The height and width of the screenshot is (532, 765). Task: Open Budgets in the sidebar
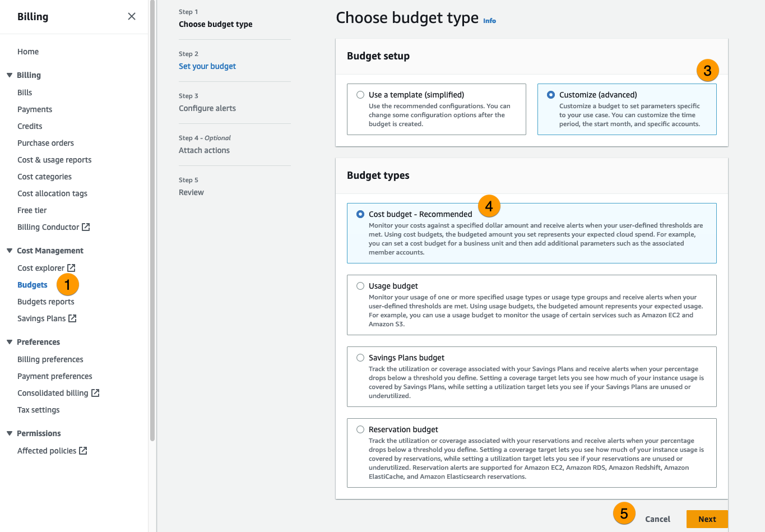tap(33, 285)
